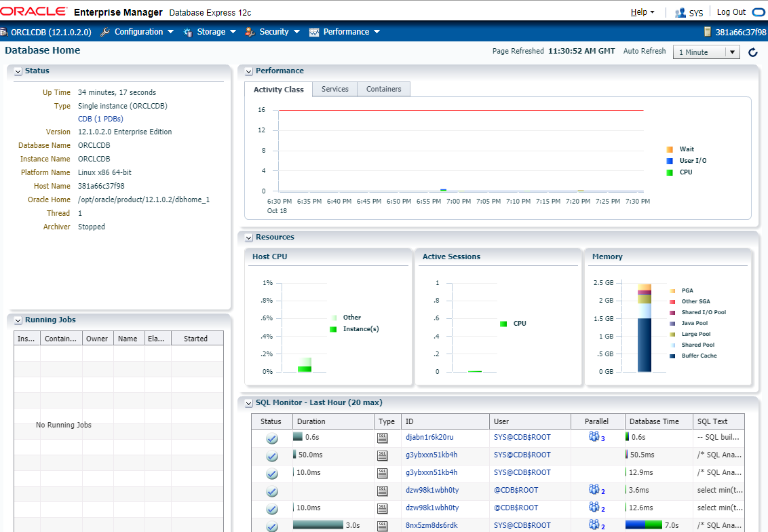Click the Archiver Stopped value
Image resolution: width=768 pixels, height=532 pixels.
click(92, 227)
